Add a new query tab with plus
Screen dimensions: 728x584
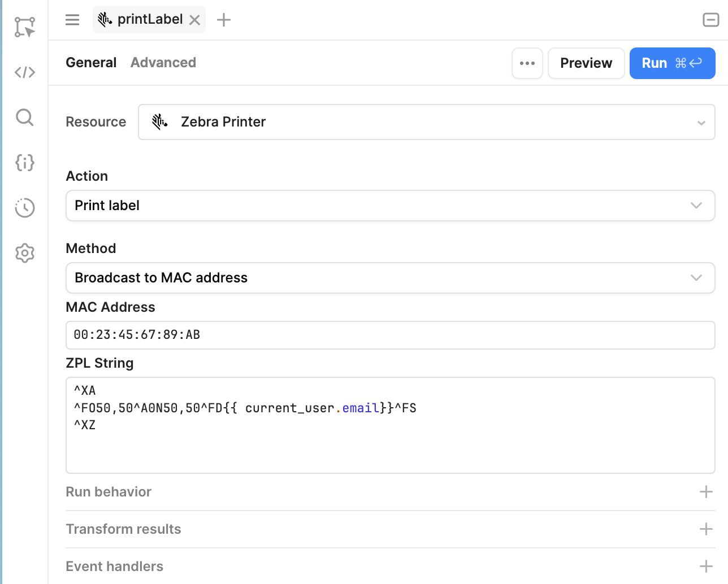[x=224, y=20]
